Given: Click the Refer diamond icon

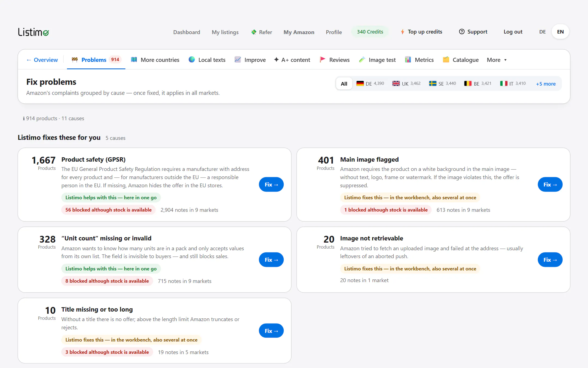Looking at the screenshot, I should tap(254, 32).
